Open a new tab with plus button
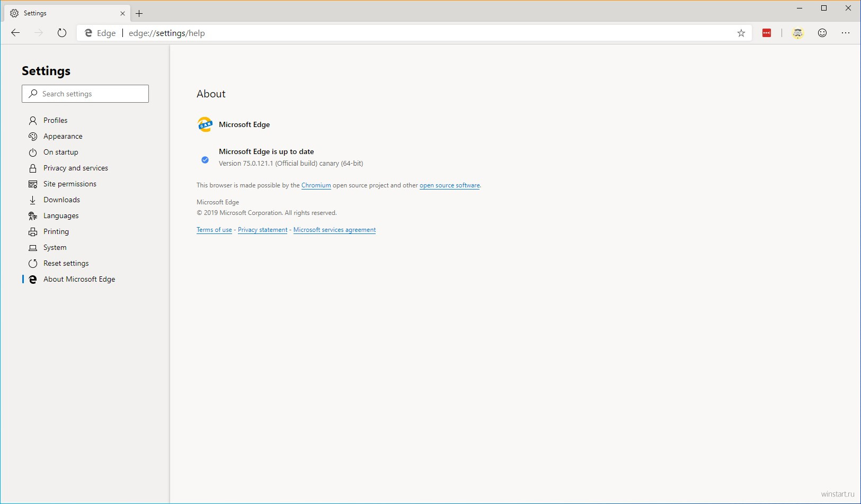 (139, 13)
